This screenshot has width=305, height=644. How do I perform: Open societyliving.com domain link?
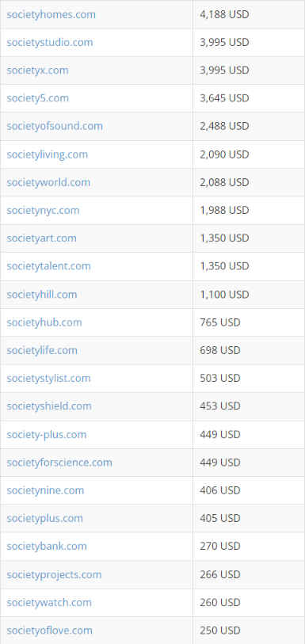tap(48, 154)
